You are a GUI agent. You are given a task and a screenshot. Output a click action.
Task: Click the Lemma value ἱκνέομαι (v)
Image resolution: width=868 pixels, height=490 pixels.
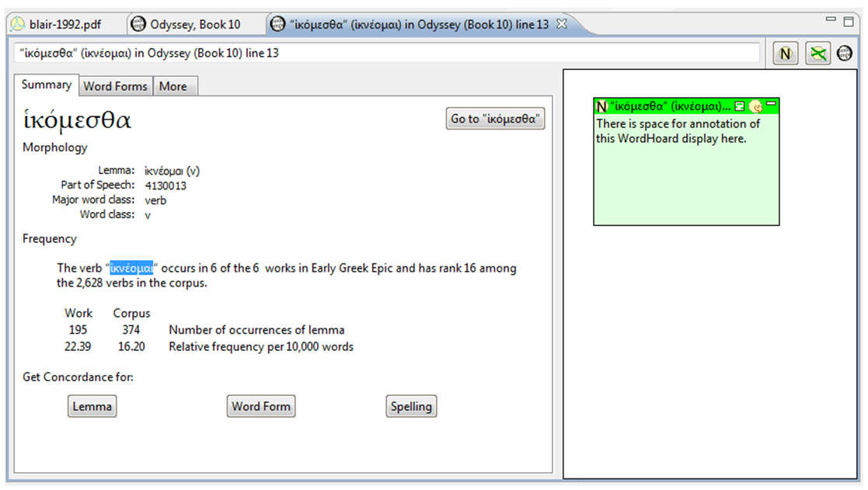[x=173, y=171]
